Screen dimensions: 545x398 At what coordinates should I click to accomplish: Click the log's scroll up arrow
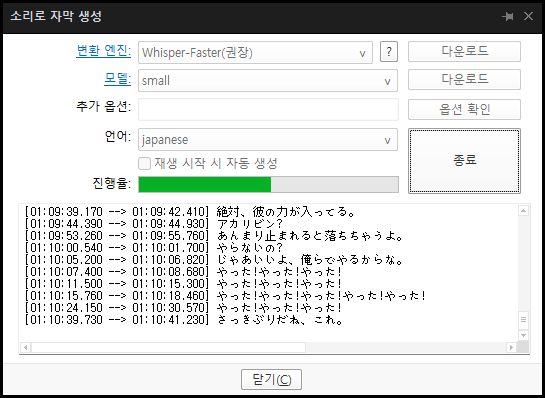tap(523, 211)
